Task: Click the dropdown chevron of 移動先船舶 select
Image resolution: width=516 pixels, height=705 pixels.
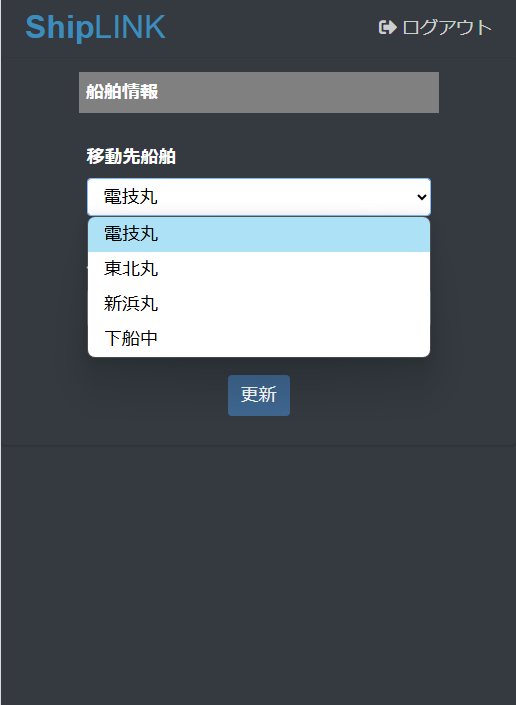Action: pos(421,197)
